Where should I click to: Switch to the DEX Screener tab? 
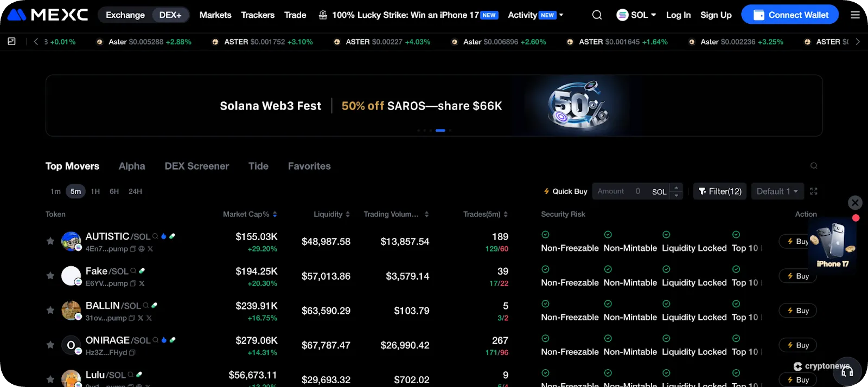click(x=196, y=166)
